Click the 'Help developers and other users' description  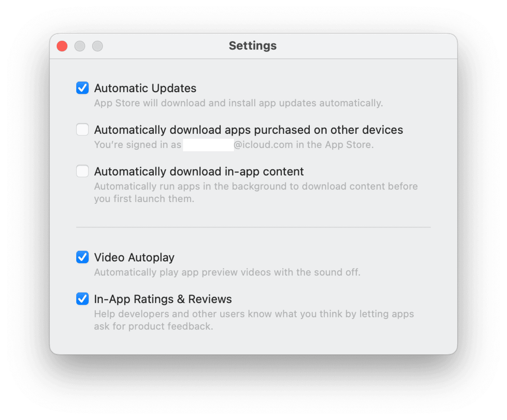click(254, 320)
